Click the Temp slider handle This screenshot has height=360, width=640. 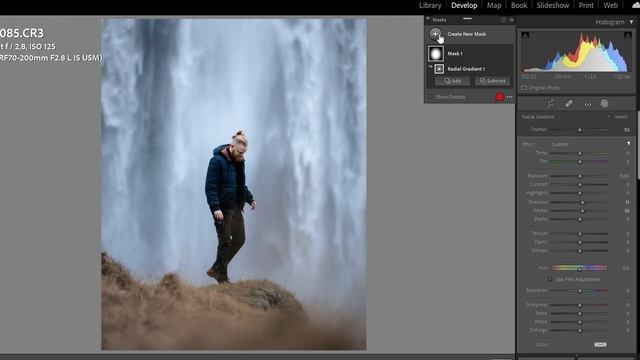(580, 153)
